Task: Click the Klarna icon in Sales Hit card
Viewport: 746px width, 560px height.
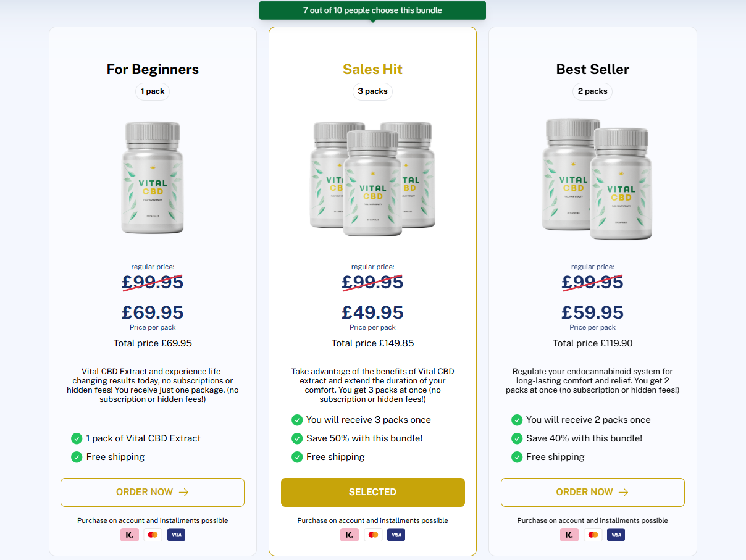Action: (x=350, y=535)
